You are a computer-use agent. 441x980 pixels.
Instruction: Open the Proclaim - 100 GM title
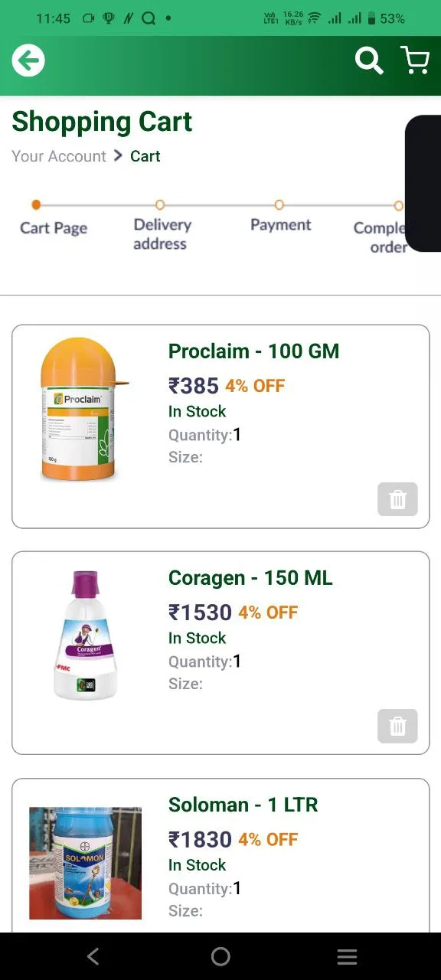click(x=253, y=351)
